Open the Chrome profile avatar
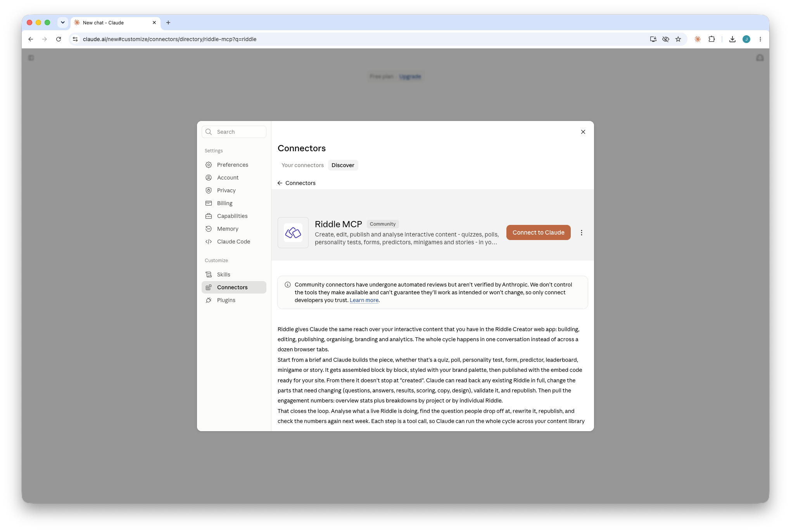The width and height of the screenshot is (791, 532). 746,39
